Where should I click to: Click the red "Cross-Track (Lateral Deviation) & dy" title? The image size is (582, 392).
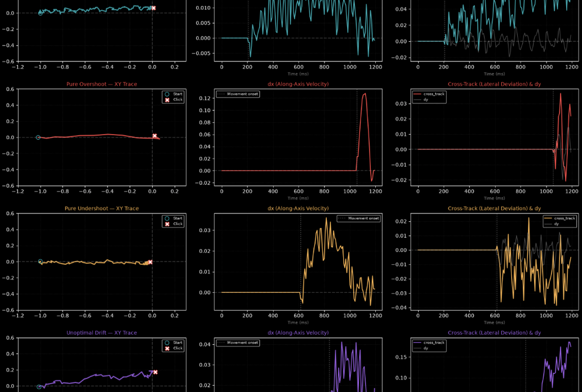tap(495, 84)
